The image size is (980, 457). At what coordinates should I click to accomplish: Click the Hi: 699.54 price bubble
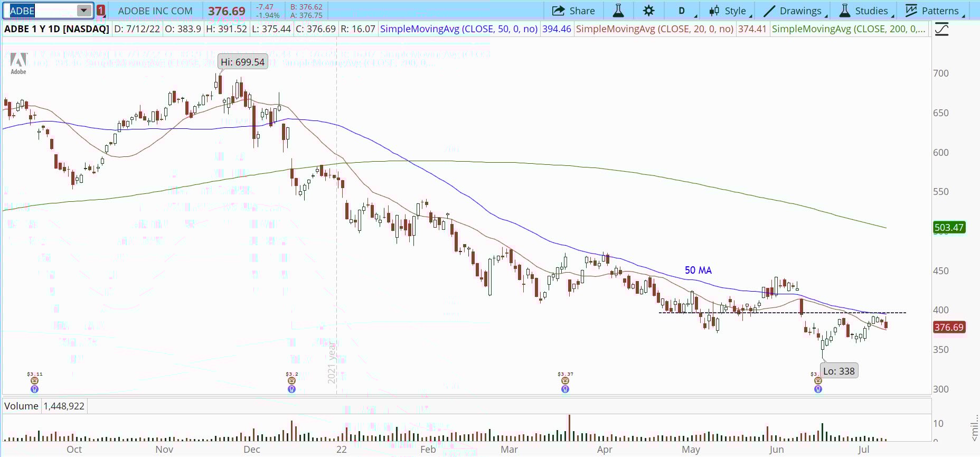[242, 62]
